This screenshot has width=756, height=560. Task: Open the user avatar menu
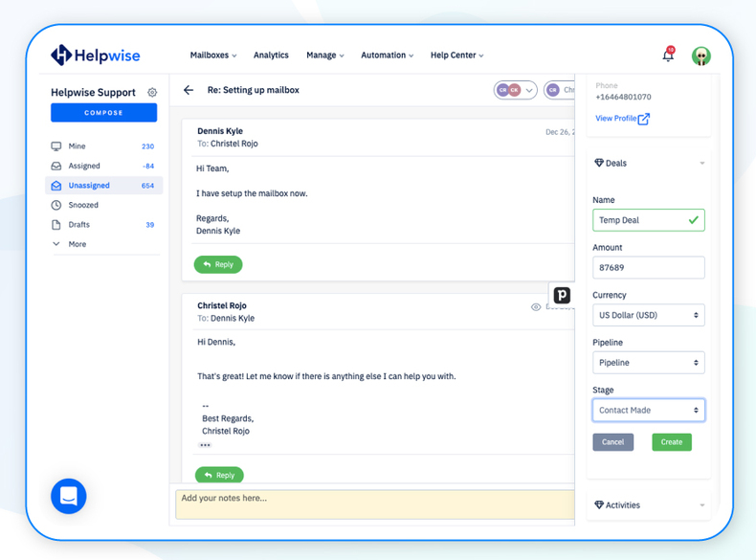pos(701,56)
